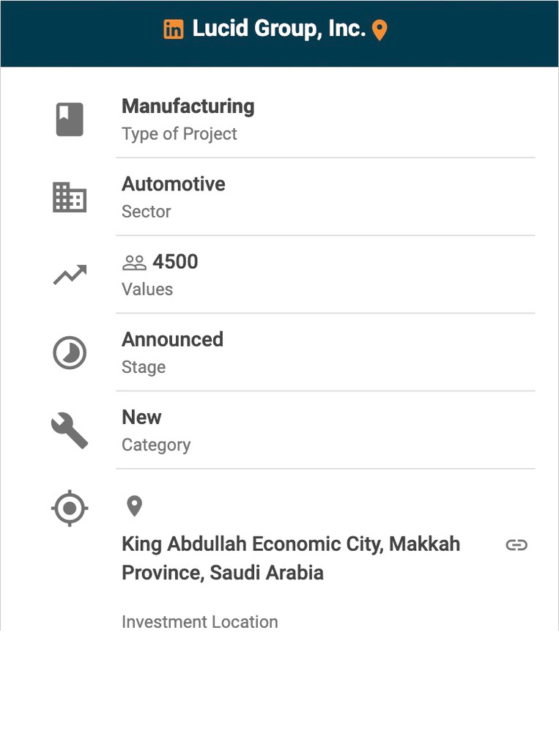
Task: Select the Manufacturing project type text
Action: coord(188,106)
